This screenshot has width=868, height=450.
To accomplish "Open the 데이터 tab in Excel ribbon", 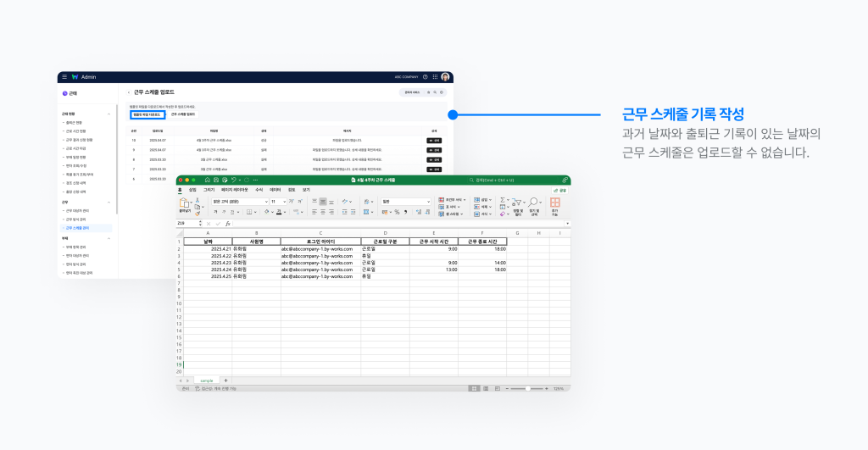I will [x=275, y=190].
